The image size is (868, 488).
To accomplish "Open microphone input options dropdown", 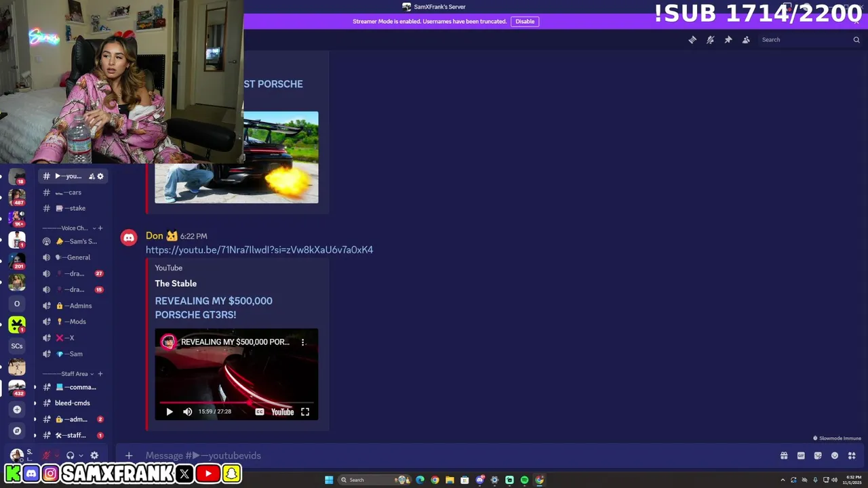I will pyautogui.click(x=57, y=455).
